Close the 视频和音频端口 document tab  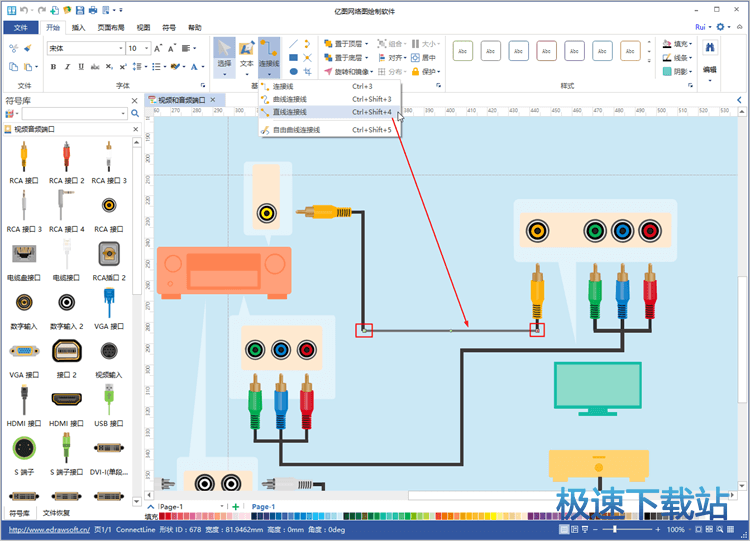pos(215,100)
